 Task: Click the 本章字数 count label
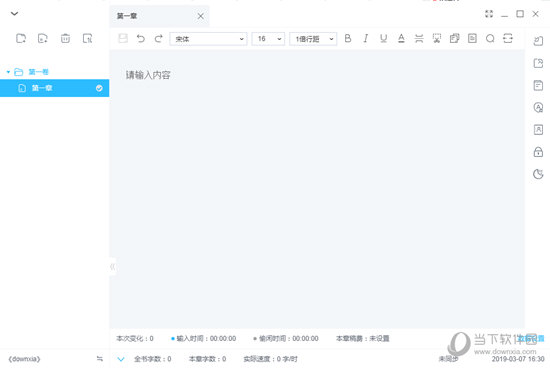click(207, 359)
